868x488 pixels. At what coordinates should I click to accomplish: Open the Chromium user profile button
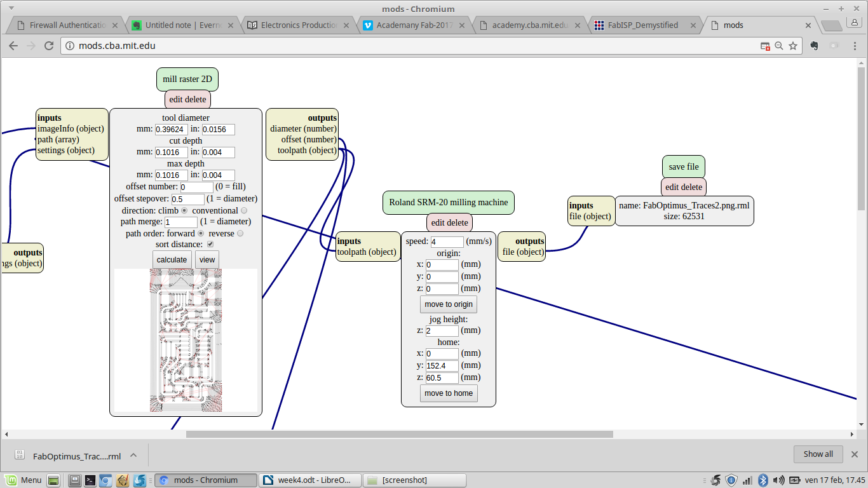855,22
